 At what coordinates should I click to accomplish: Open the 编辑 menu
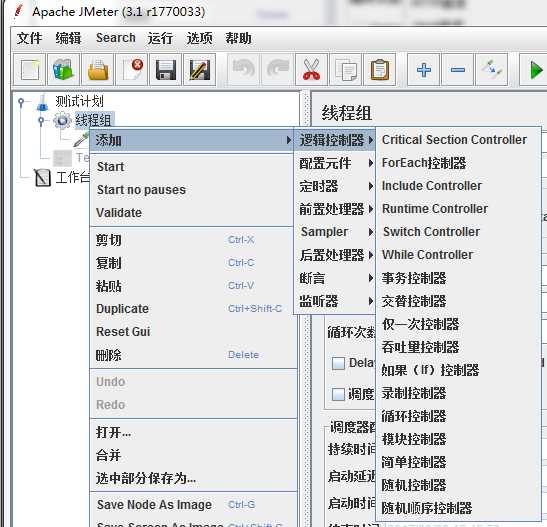(68, 38)
